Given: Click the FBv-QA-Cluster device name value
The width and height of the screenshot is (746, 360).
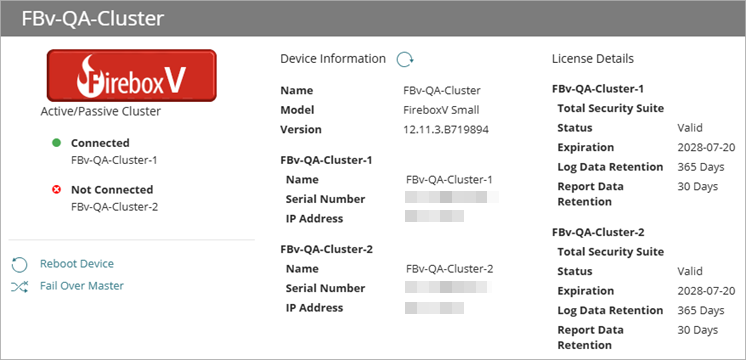Looking at the screenshot, I should pos(442,90).
